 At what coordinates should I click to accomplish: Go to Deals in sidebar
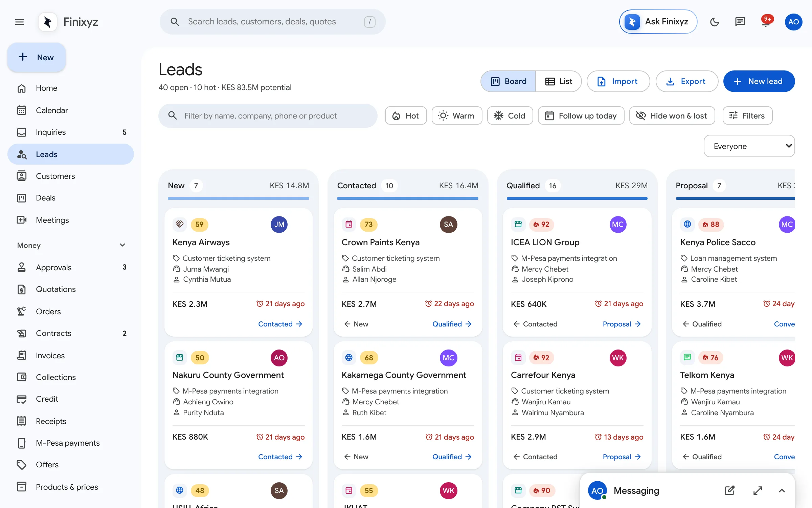tap(71, 198)
